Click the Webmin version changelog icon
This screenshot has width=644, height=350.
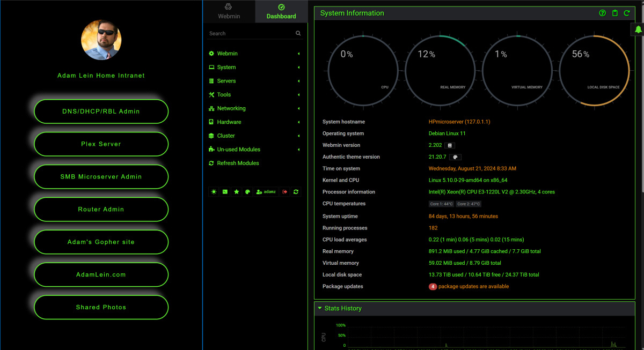click(x=450, y=145)
